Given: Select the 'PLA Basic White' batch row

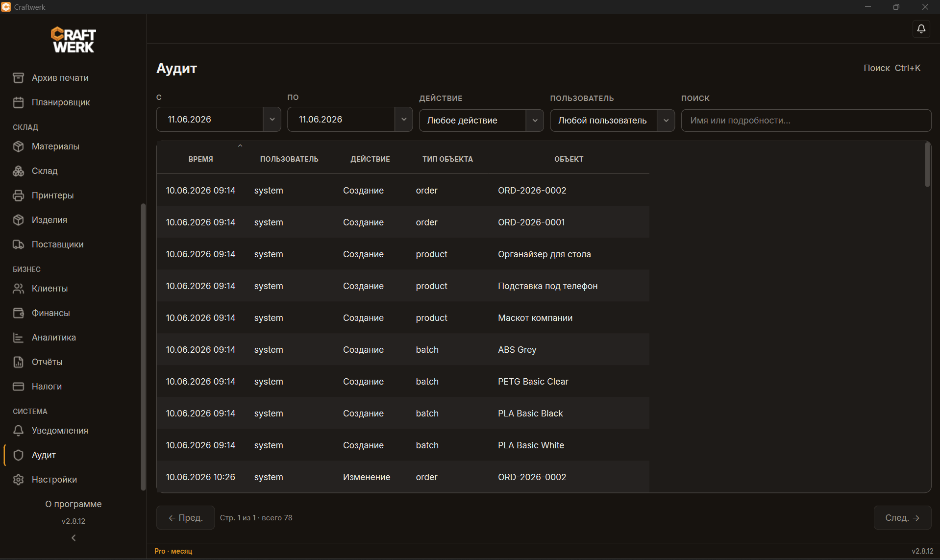Looking at the screenshot, I should pos(403,445).
